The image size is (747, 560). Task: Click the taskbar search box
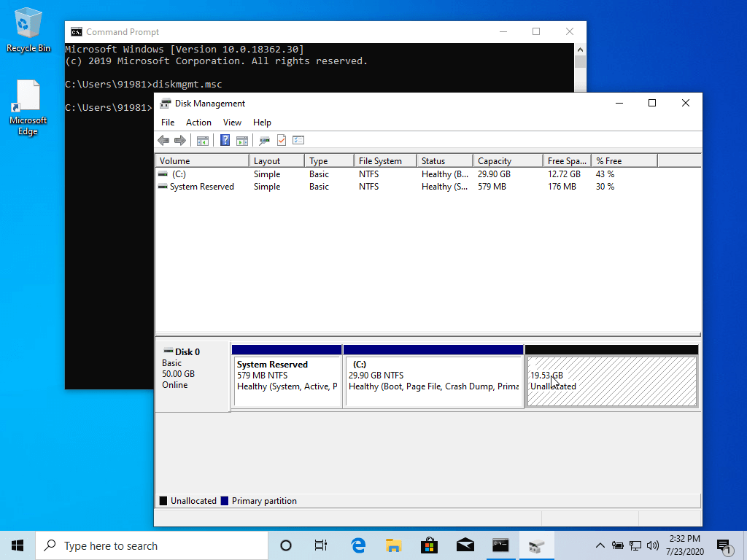pos(152,545)
